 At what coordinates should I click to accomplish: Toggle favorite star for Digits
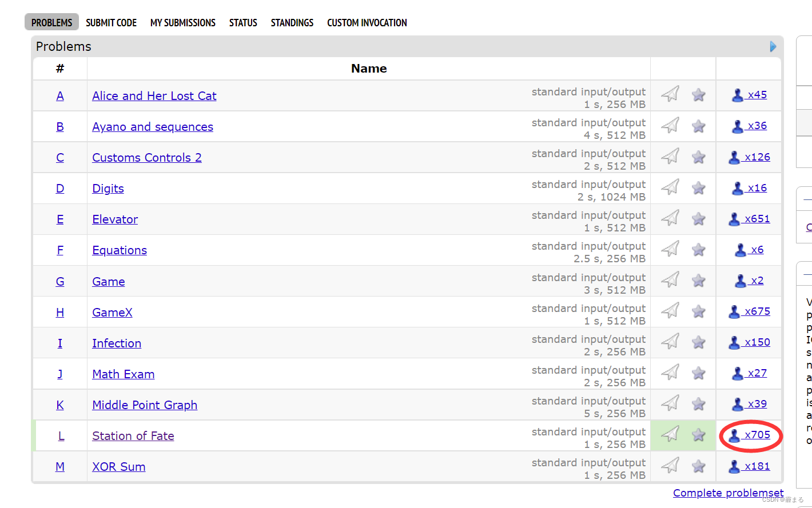pyautogui.click(x=698, y=187)
